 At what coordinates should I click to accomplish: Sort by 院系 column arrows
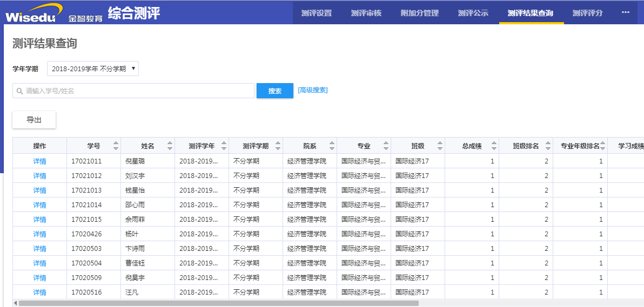click(332, 146)
